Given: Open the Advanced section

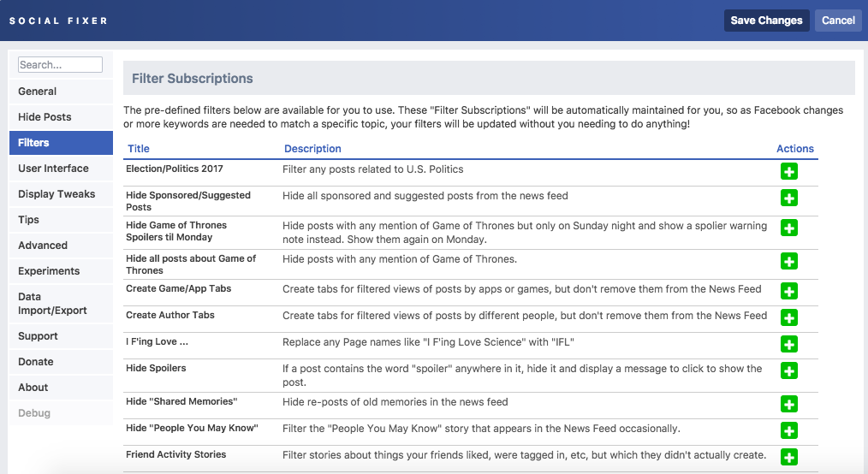Looking at the screenshot, I should pyautogui.click(x=61, y=246).
